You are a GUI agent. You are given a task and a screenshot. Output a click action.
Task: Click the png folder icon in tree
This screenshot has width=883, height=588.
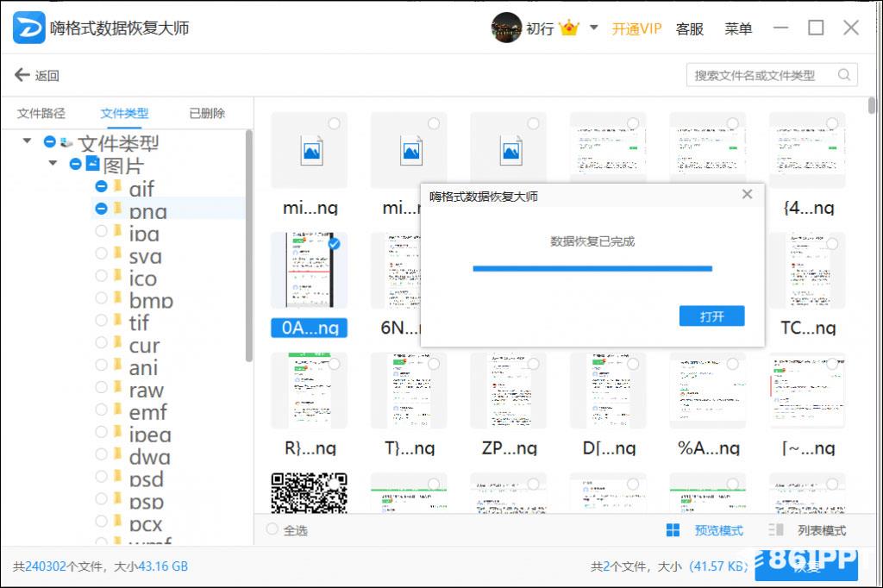coord(117,209)
